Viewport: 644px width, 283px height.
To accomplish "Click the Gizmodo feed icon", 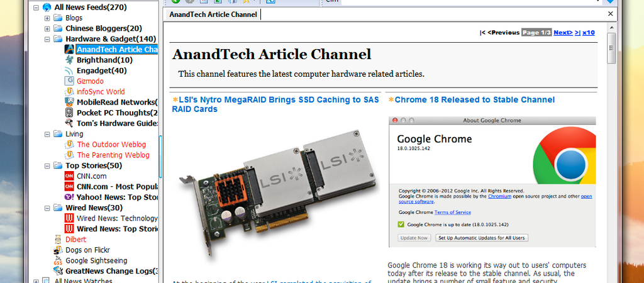I will pyautogui.click(x=69, y=81).
